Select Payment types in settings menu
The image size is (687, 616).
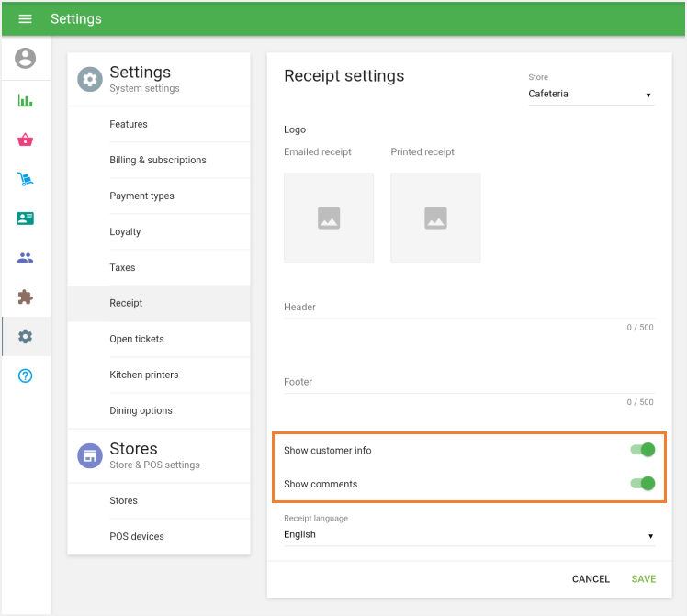141,196
